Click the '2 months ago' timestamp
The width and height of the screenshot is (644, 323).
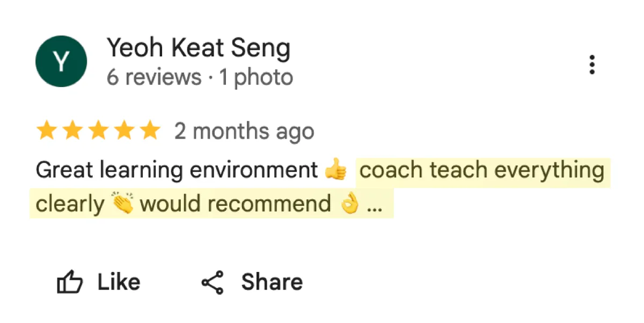point(244,131)
